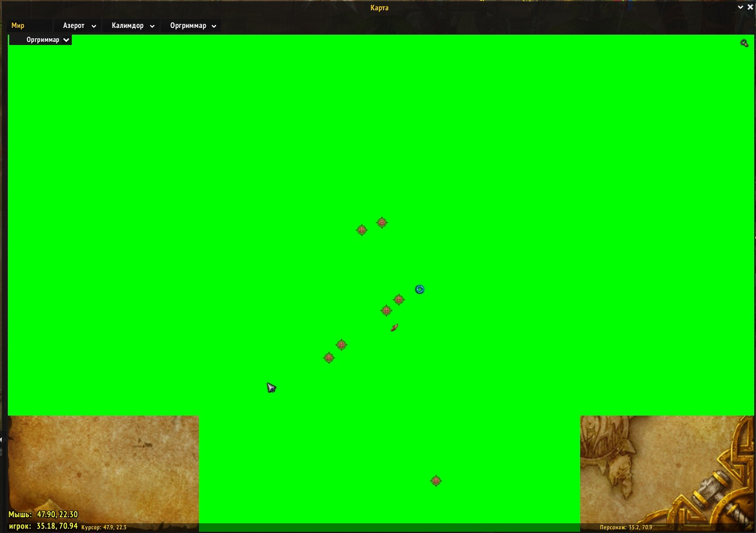The image size is (756, 533).
Task: Click the blue swirling portal icon
Action: pyautogui.click(x=419, y=290)
